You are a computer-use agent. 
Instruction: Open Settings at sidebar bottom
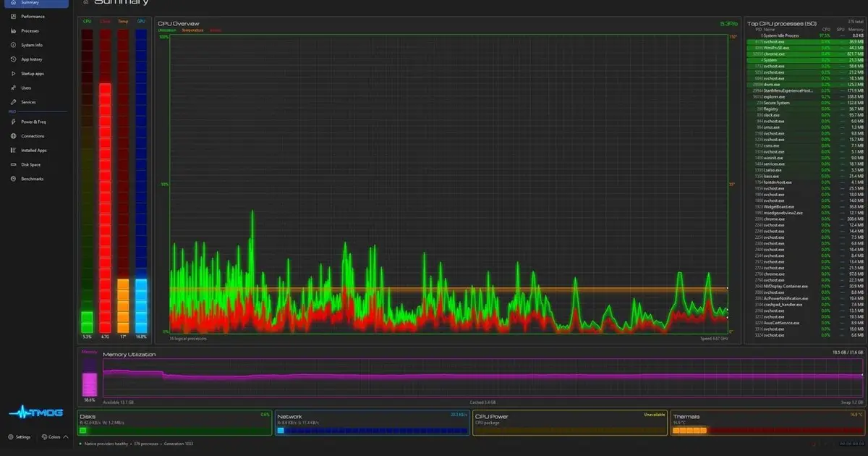[x=20, y=436]
